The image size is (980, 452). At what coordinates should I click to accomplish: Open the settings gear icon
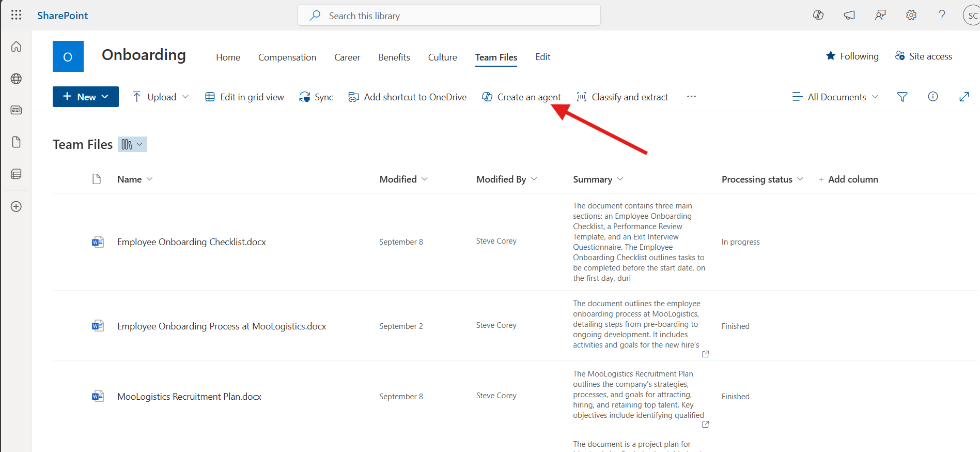911,15
